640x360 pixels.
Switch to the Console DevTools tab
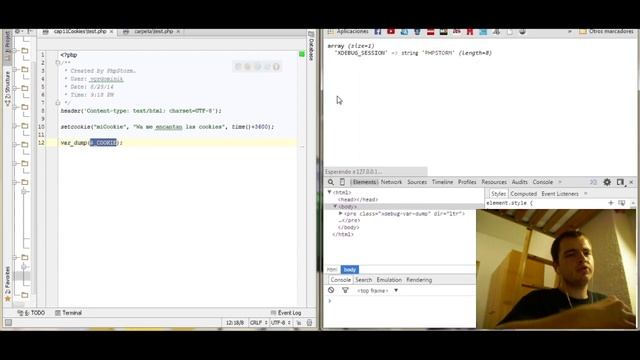point(542,182)
